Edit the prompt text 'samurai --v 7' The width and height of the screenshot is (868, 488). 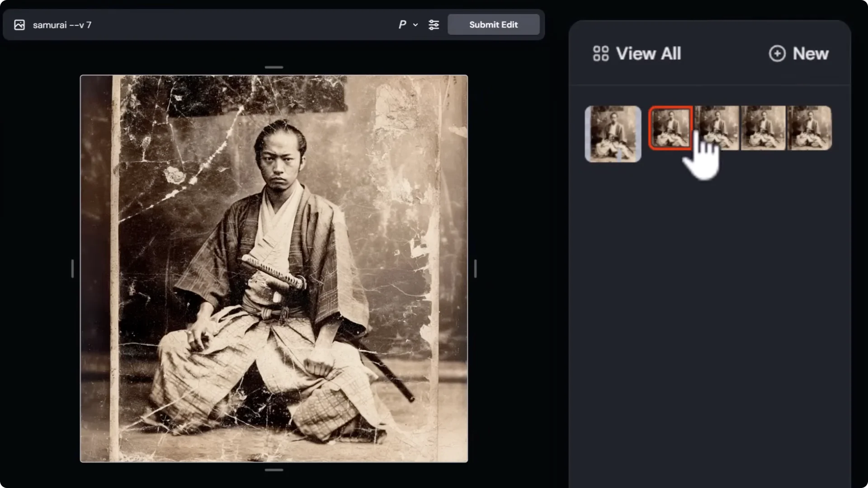(x=63, y=25)
